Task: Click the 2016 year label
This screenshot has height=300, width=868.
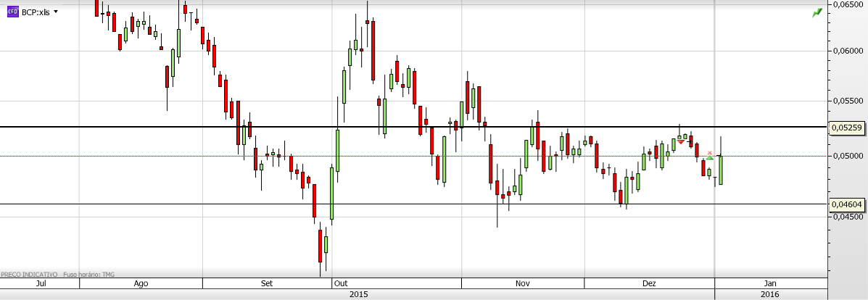Action: (x=770, y=294)
